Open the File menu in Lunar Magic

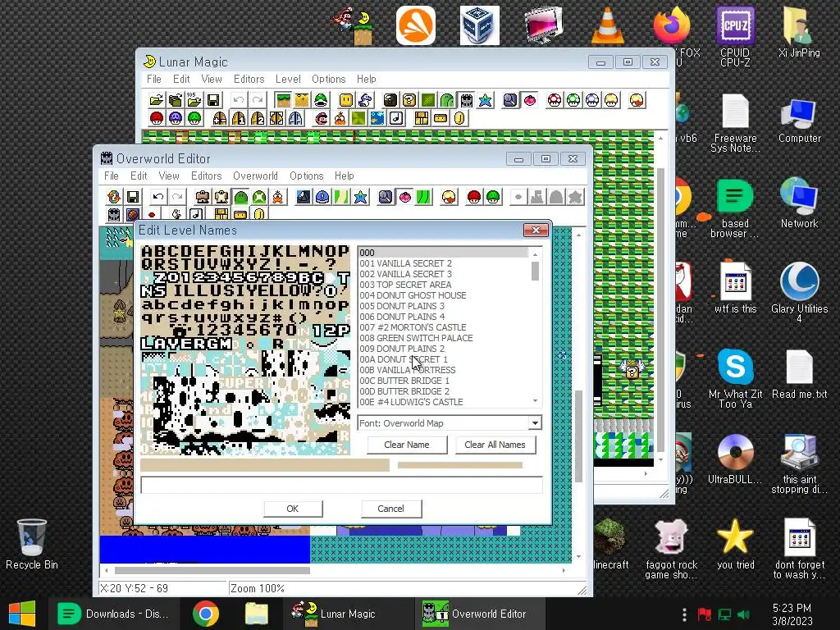pyautogui.click(x=153, y=79)
